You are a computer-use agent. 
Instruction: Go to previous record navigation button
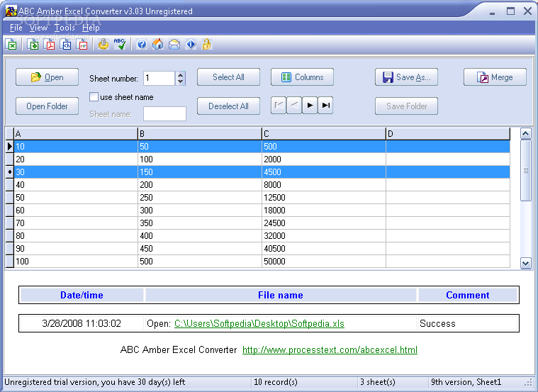pyautogui.click(x=294, y=105)
